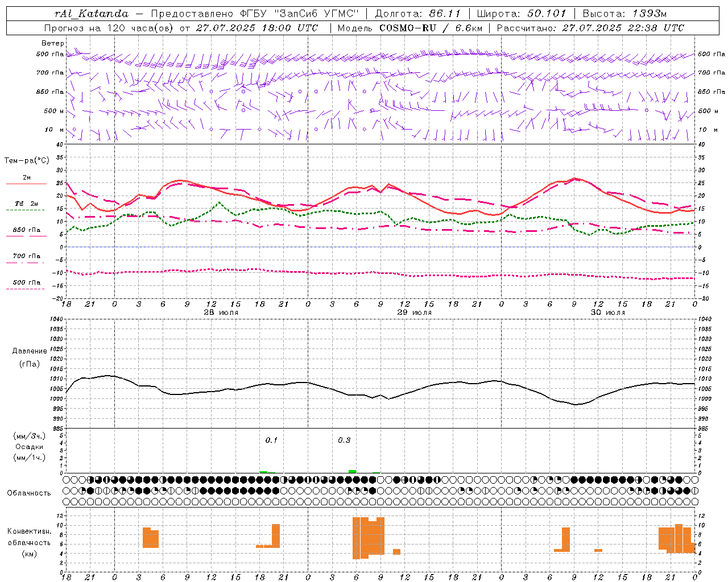The height and width of the screenshot is (582, 728).
Task: Click the Давление pressure panel label
Action: pyautogui.click(x=30, y=351)
